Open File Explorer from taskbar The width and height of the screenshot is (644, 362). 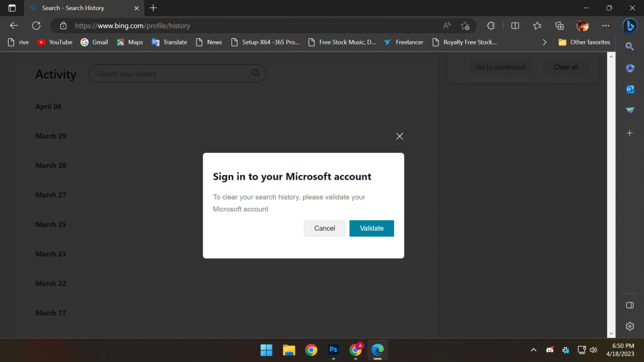pos(289,350)
